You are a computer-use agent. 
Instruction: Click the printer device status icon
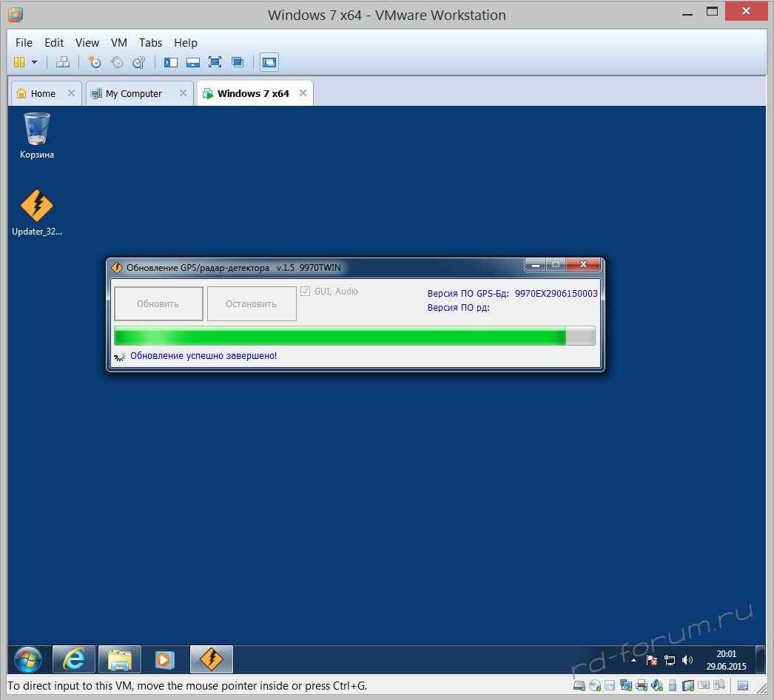(642, 686)
